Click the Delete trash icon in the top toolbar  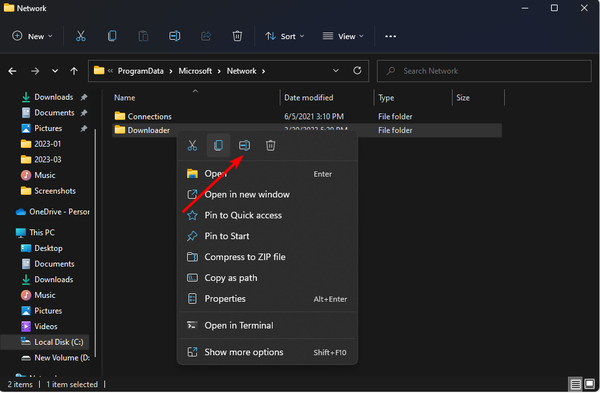coord(237,36)
